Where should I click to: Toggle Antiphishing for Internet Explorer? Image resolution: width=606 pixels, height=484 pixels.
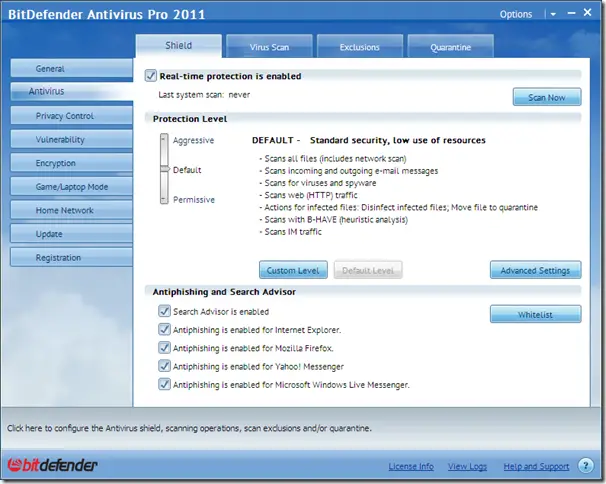[x=164, y=329]
